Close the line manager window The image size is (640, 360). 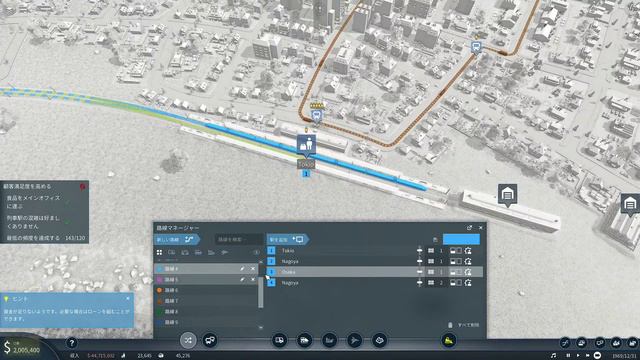(480, 228)
